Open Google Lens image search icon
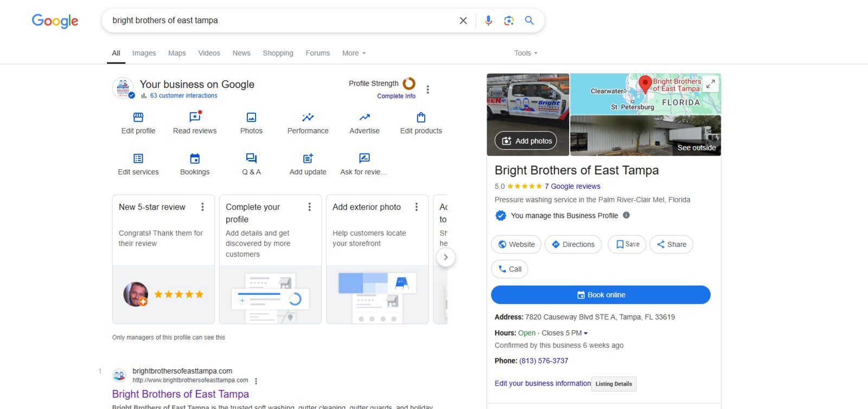The image size is (868, 409). click(509, 21)
